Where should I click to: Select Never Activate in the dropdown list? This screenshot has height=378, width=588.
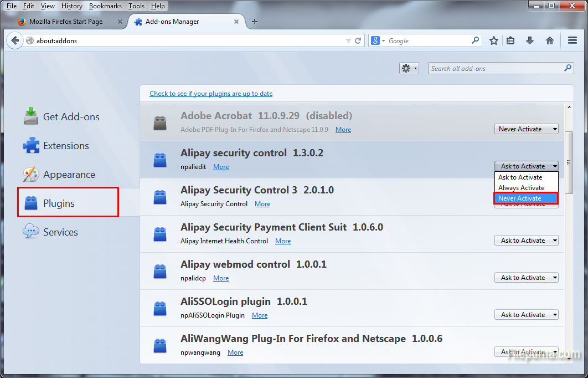pos(525,198)
